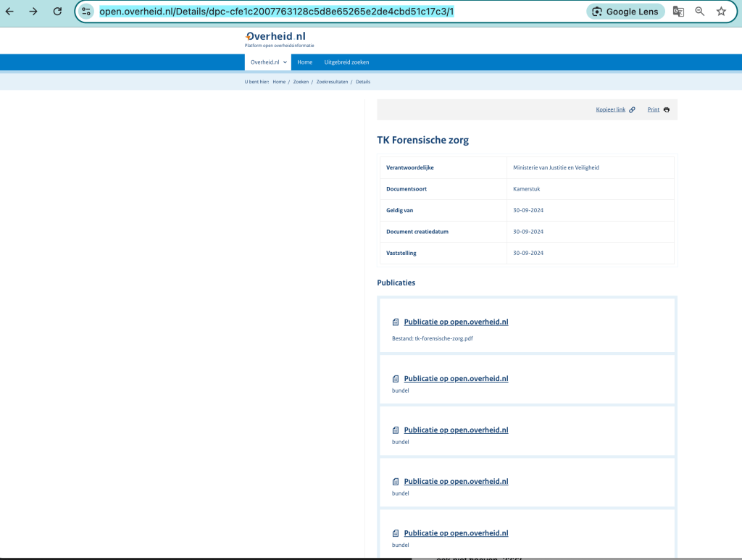Click the URL address bar field

(x=326, y=12)
